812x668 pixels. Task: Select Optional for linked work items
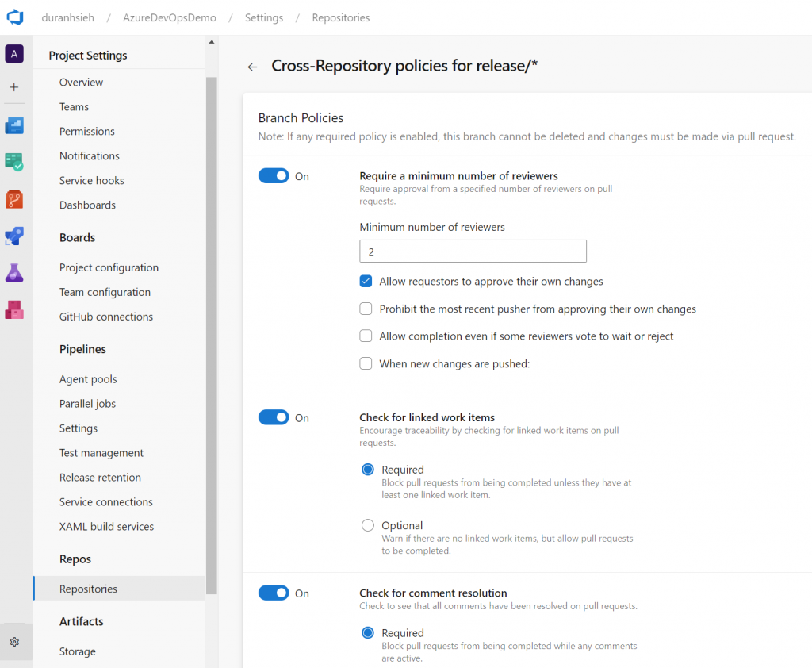click(368, 525)
